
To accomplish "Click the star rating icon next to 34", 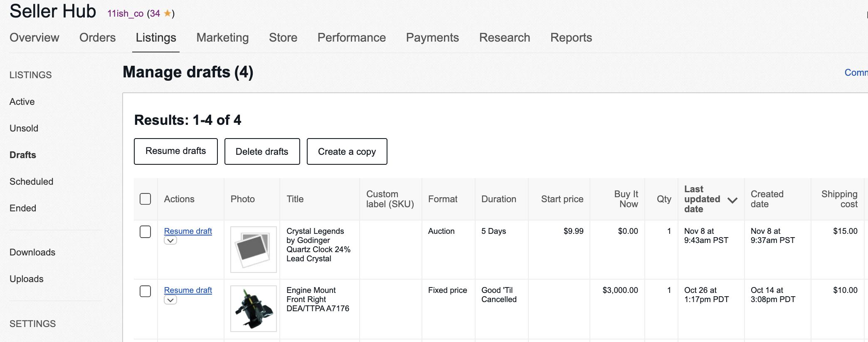I will click(168, 13).
